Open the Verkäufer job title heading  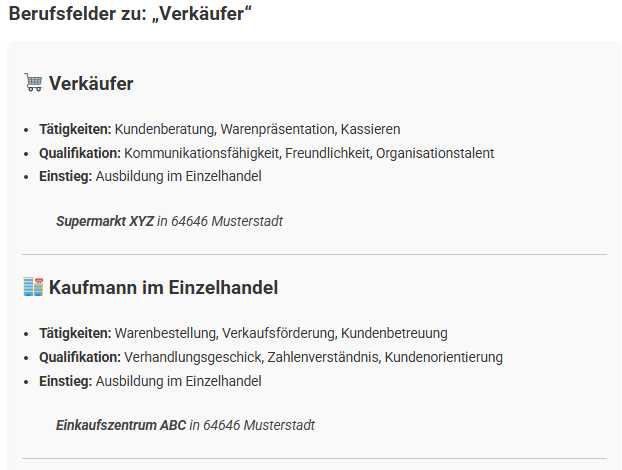pos(91,83)
